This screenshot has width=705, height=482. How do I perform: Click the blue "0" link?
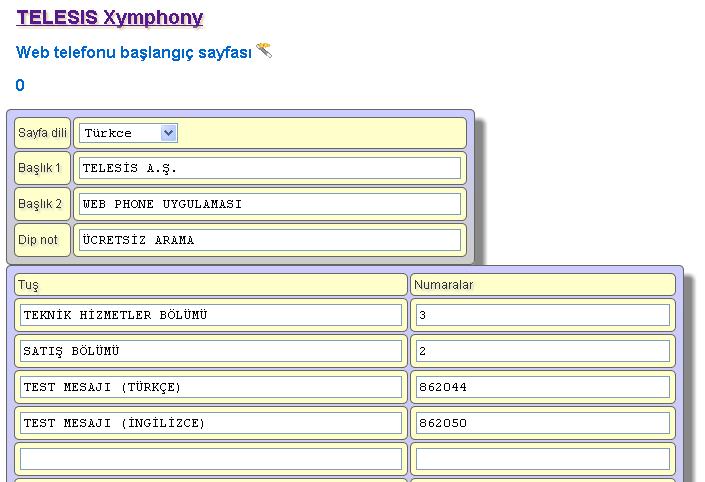(20, 86)
